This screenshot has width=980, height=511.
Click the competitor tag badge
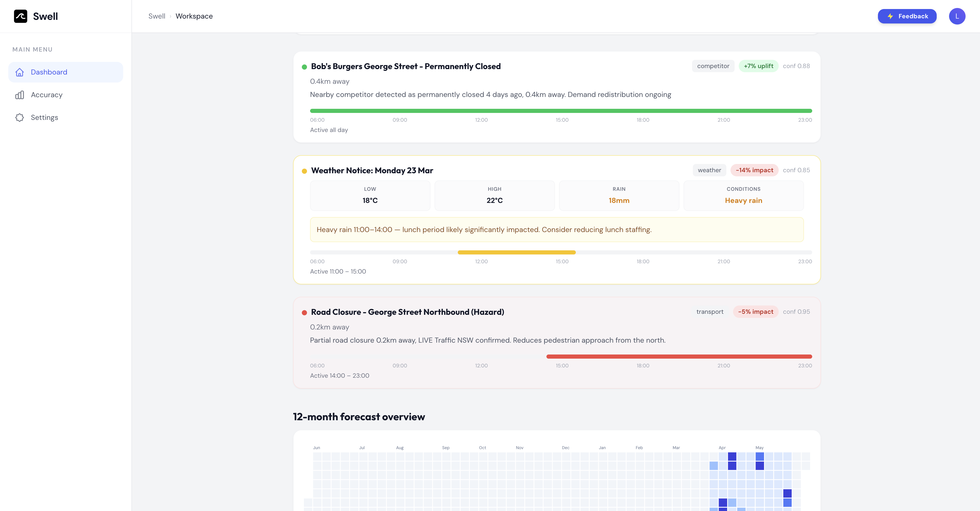pyautogui.click(x=713, y=66)
